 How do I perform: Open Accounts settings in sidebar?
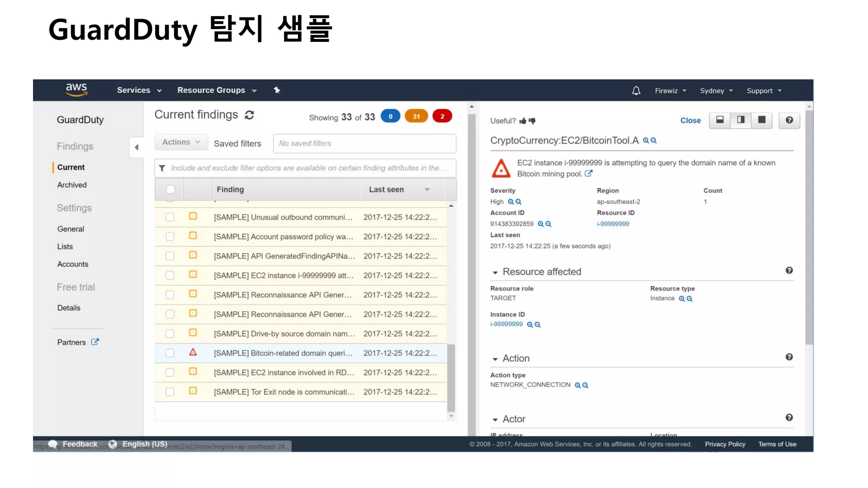click(x=72, y=264)
